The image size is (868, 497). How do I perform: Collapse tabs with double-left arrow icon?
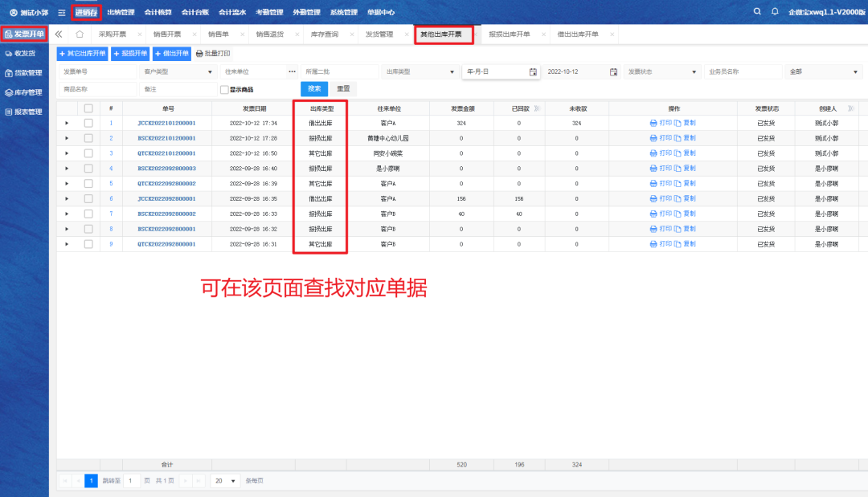point(59,35)
